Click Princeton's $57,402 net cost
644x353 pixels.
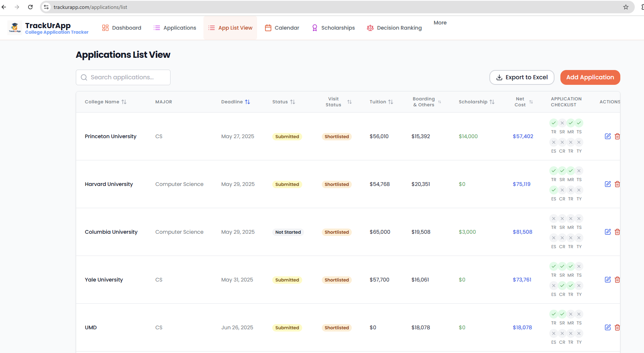click(x=523, y=136)
